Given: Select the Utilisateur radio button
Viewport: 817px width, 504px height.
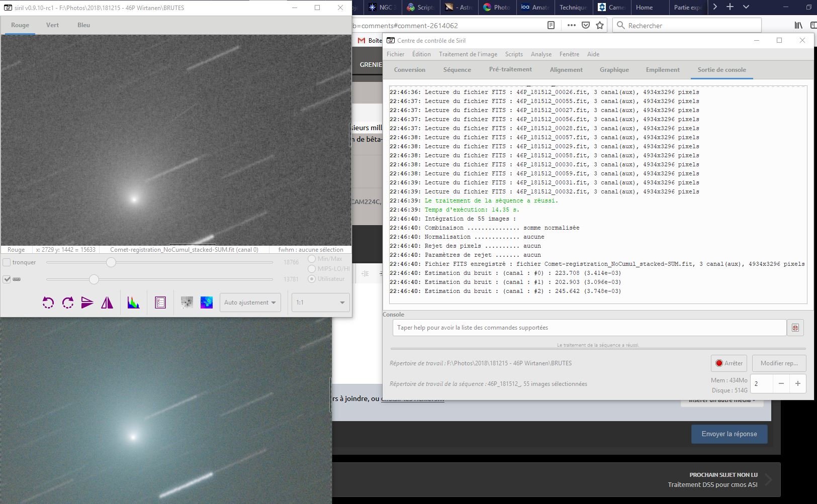Looking at the screenshot, I should point(312,279).
